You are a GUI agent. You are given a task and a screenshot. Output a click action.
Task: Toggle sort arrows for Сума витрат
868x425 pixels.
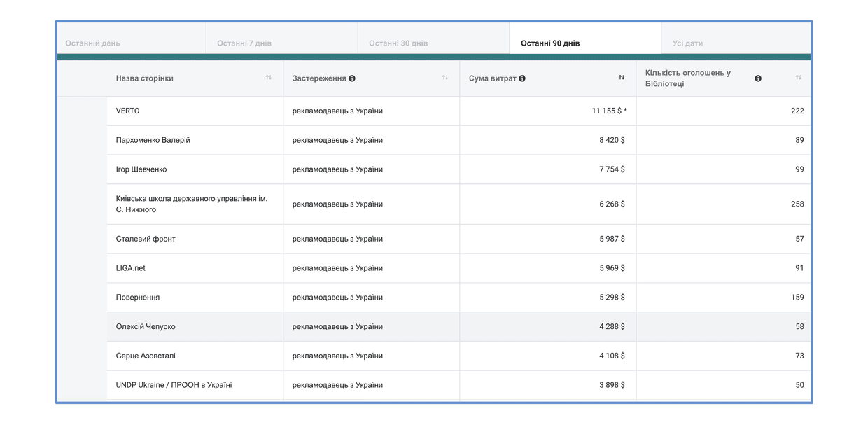[x=622, y=78]
